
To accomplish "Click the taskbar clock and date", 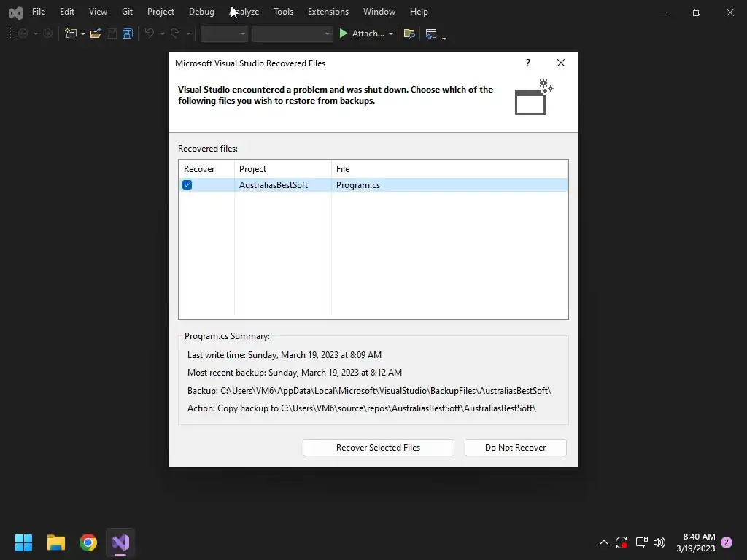I will [x=695, y=542].
